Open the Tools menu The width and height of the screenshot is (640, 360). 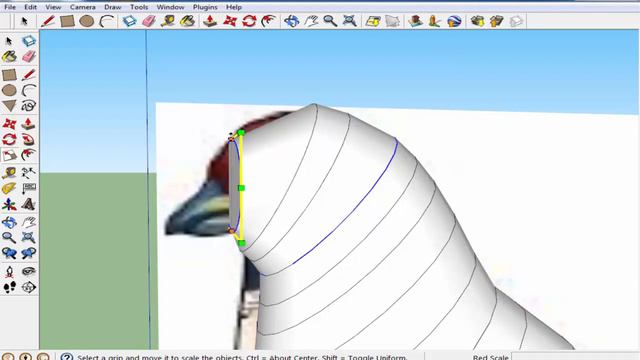tap(139, 7)
